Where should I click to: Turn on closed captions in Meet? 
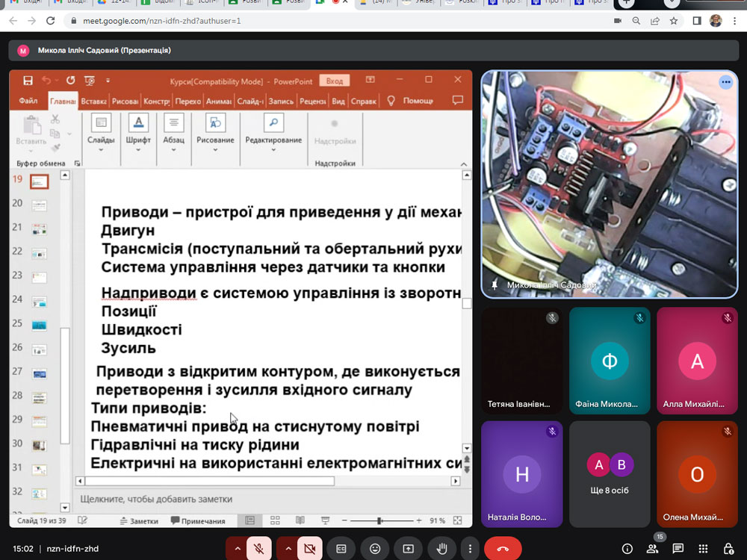[x=341, y=549]
